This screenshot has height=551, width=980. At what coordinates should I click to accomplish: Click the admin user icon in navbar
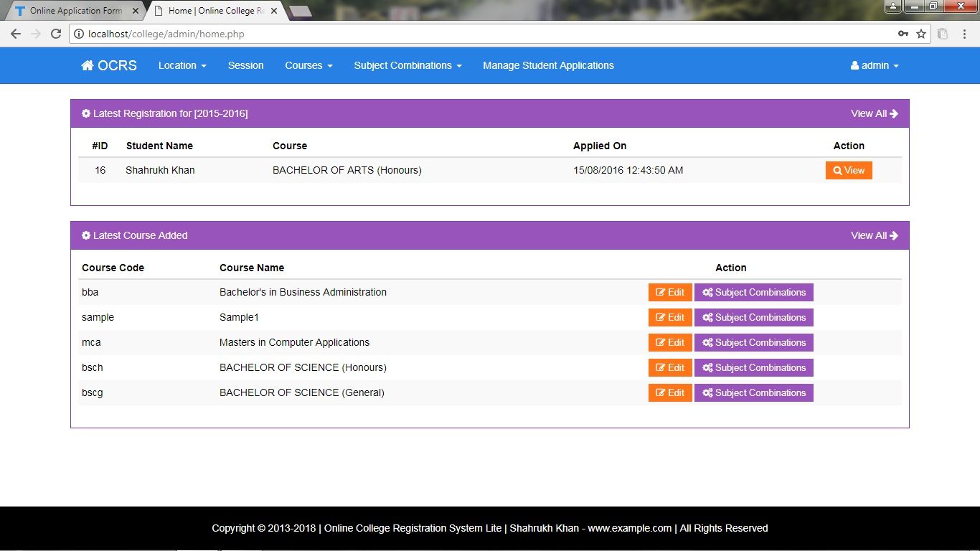pyautogui.click(x=856, y=65)
